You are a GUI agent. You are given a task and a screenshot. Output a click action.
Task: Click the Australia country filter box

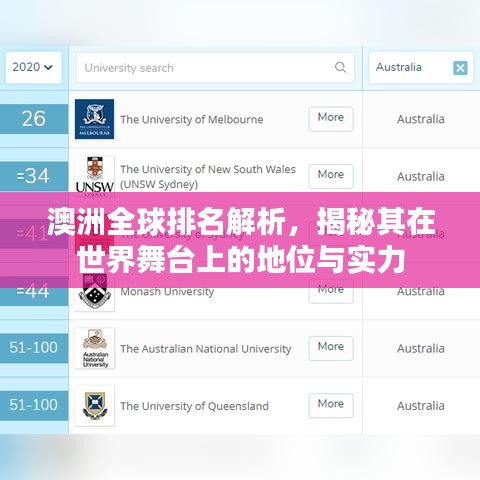[x=421, y=68]
